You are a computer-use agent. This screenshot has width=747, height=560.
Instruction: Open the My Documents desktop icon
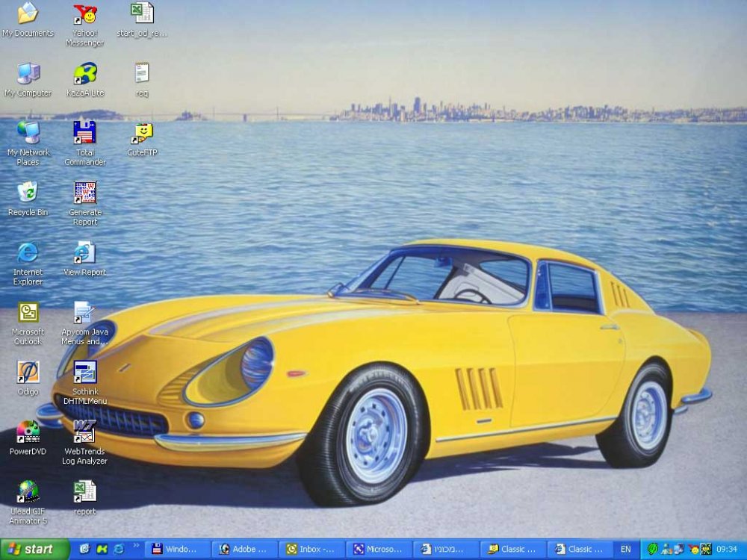coord(28,19)
